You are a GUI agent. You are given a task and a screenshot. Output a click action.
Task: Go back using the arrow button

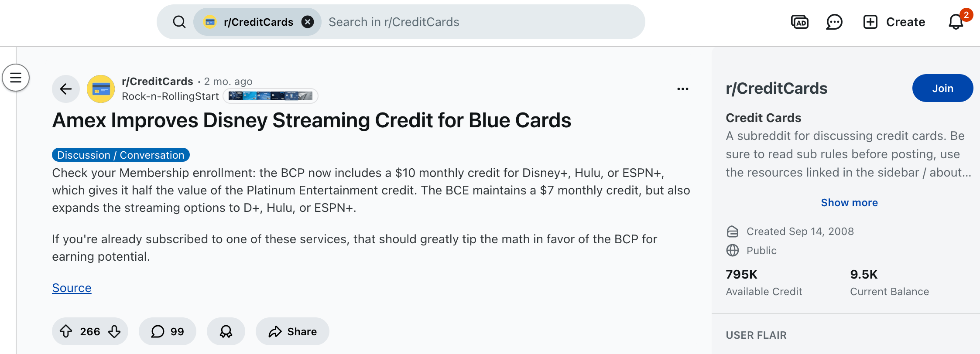tap(66, 89)
